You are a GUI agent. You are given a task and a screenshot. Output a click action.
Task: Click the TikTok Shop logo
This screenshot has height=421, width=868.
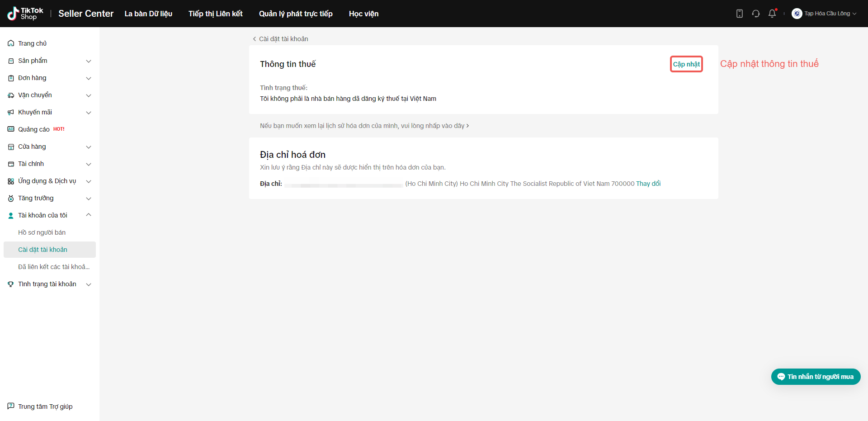click(25, 14)
